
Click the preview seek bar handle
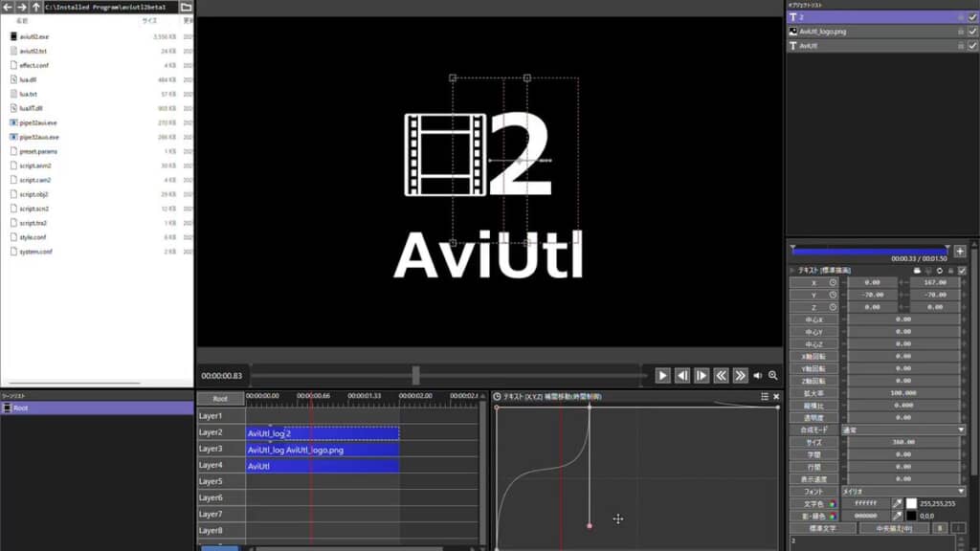coord(415,375)
